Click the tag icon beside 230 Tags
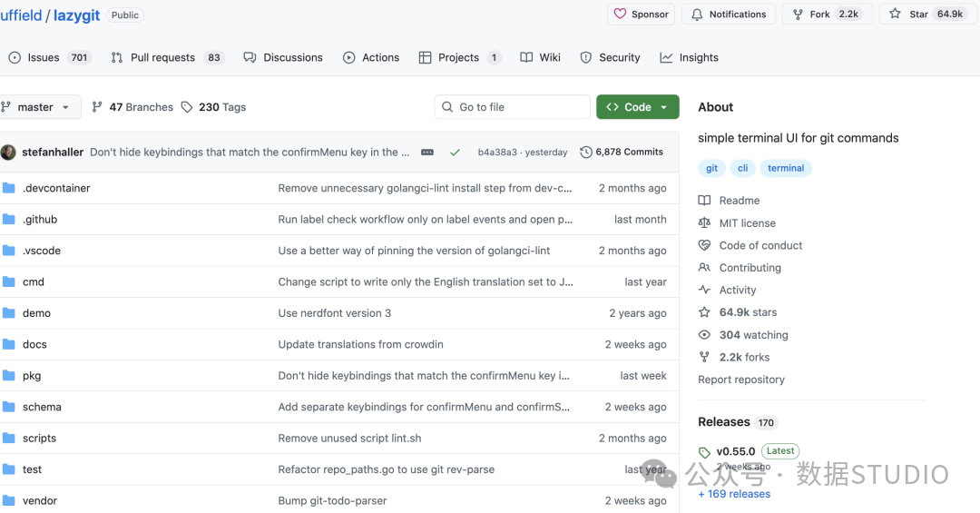 [187, 107]
